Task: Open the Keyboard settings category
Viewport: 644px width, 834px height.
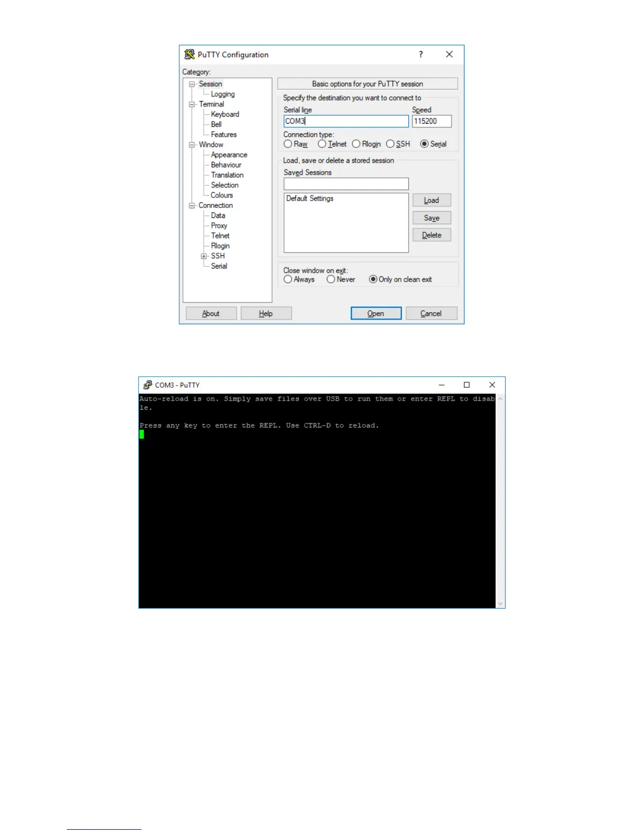Action: tap(225, 114)
